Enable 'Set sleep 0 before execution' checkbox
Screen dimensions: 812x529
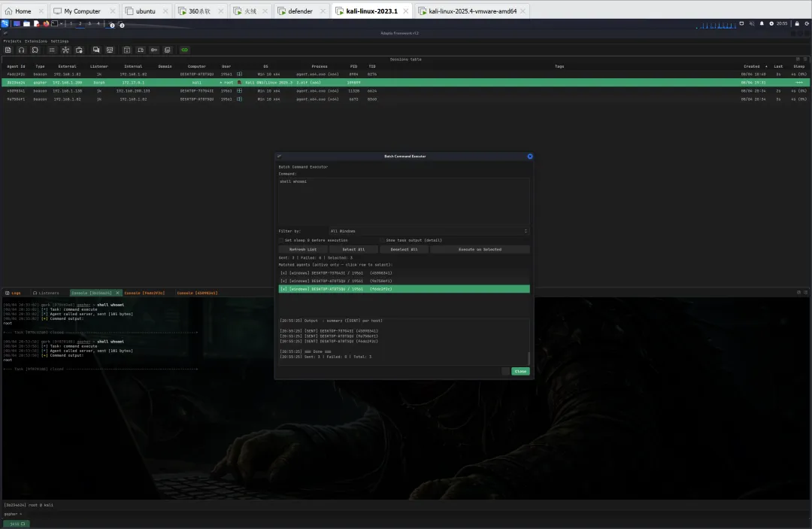pos(281,240)
